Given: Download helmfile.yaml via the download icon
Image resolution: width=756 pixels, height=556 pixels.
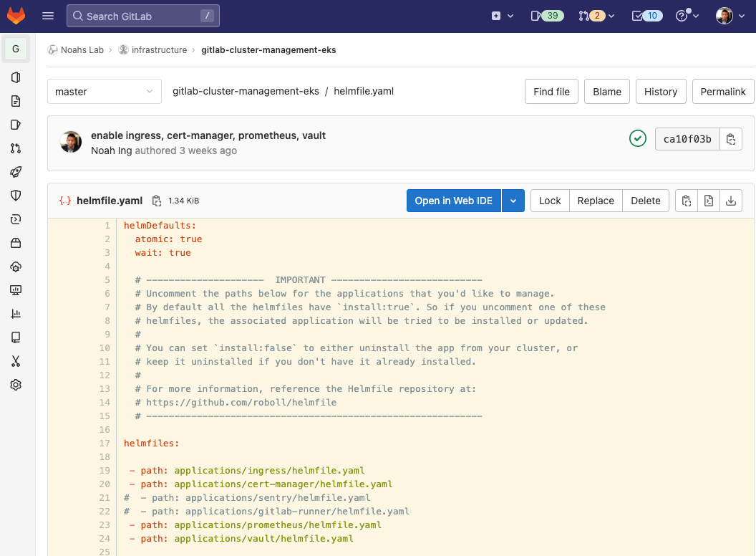Looking at the screenshot, I should coord(731,201).
